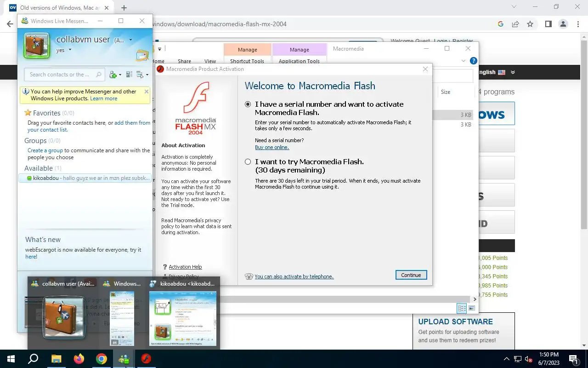Click the show menu icon in Messenger

click(x=140, y=75)
